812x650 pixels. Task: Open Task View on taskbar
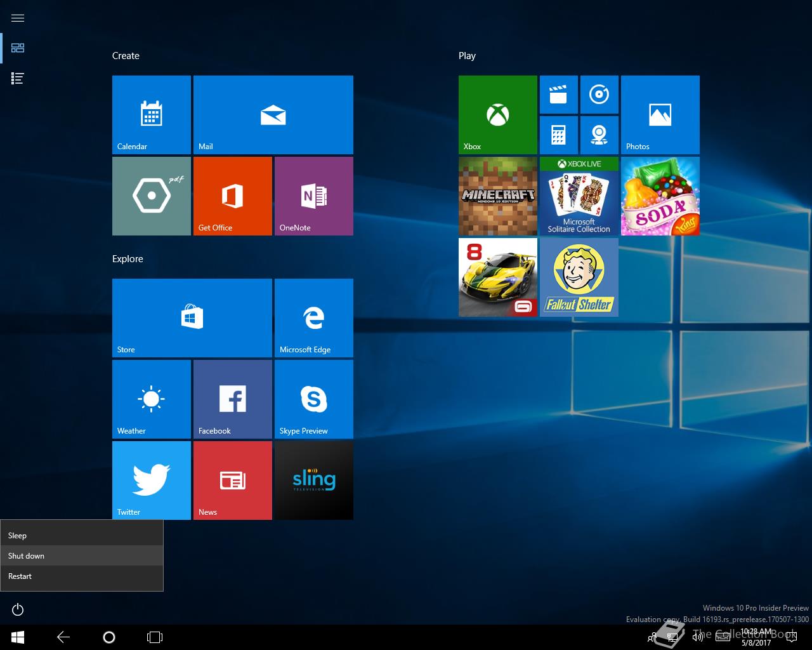155,637
